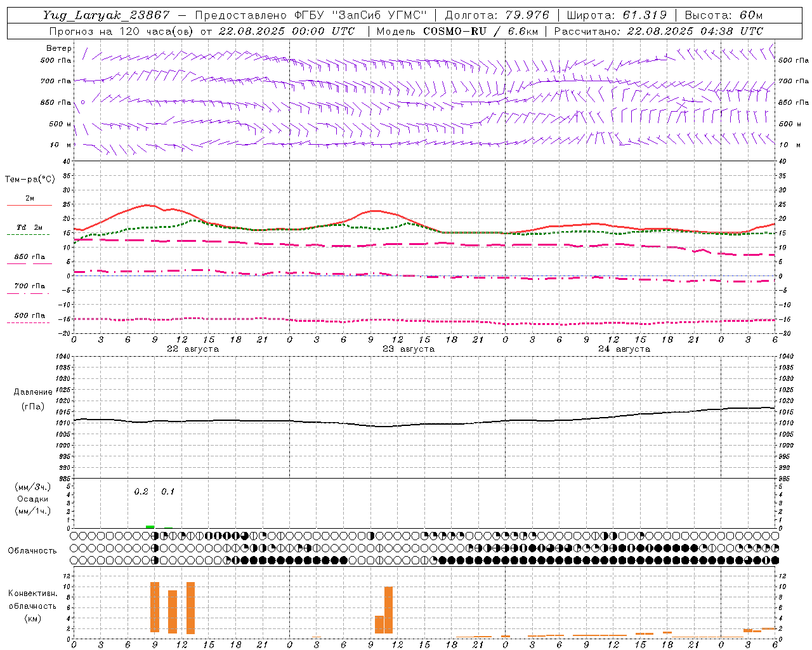The image size is (812, 650).
Task: Click the station name Yug_Laryak_23867
Action: [x=107, y=15]
